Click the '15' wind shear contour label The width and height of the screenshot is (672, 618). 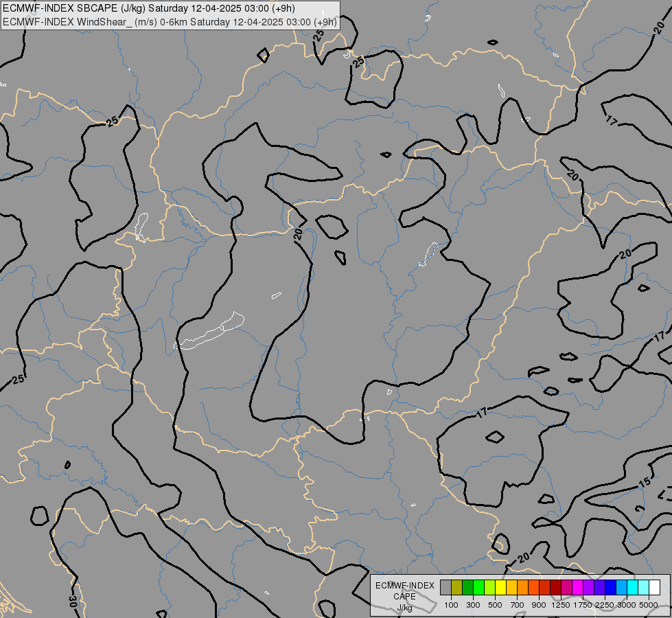pyautogui.click(x=645, y=482)
